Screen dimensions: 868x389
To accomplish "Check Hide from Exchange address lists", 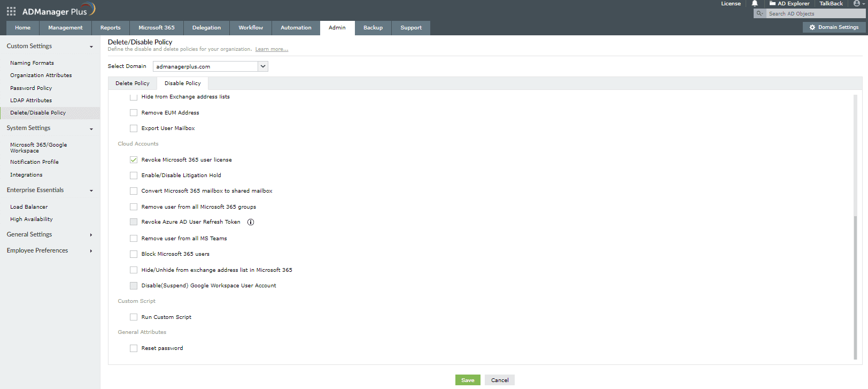I will 134,97.
